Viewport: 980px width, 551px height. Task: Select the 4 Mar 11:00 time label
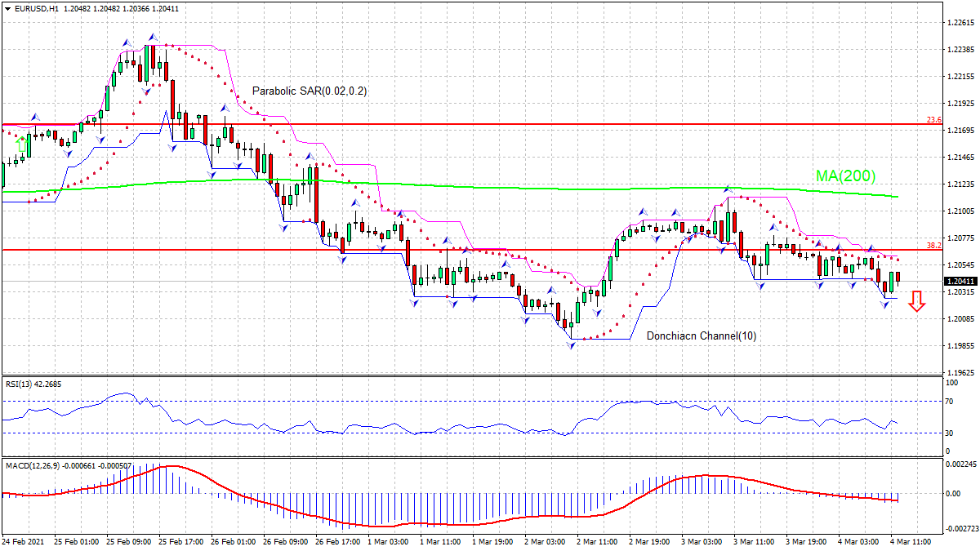[x=912, y=541]
